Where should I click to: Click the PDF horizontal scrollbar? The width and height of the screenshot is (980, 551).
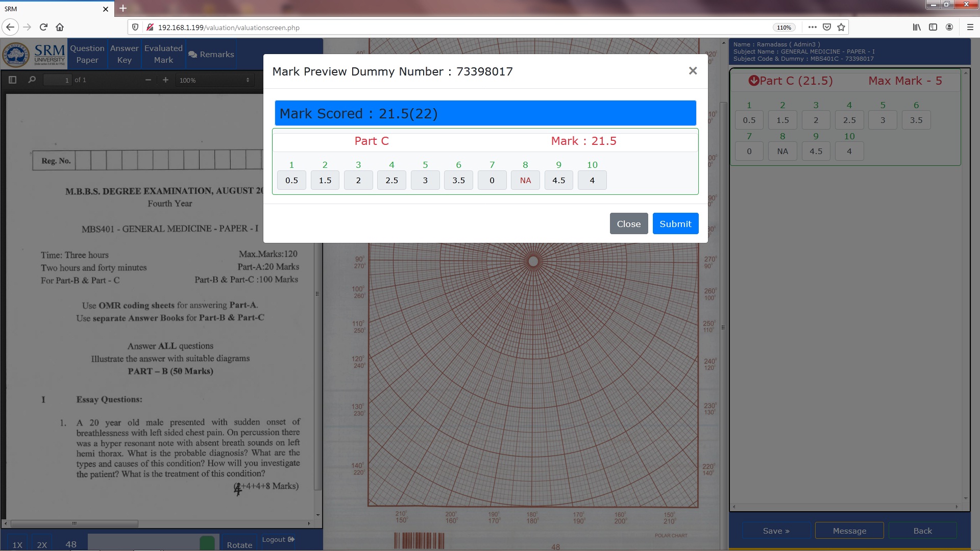[x=74, y=523]
